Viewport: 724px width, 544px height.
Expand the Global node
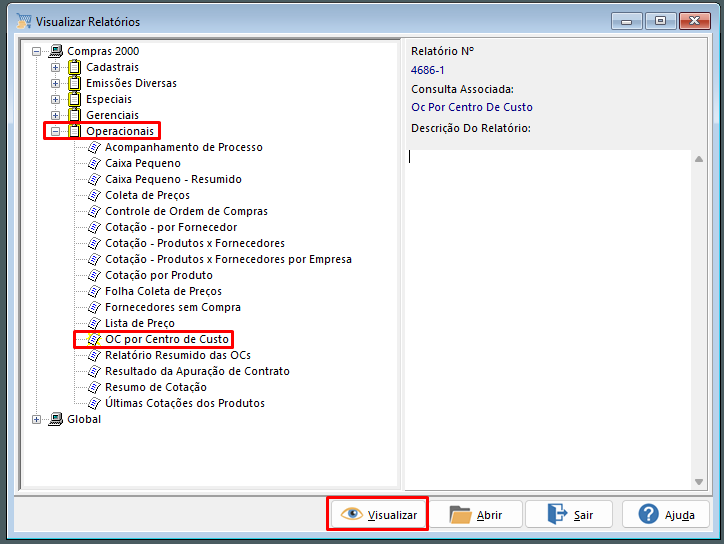click(x=36, y=419)
